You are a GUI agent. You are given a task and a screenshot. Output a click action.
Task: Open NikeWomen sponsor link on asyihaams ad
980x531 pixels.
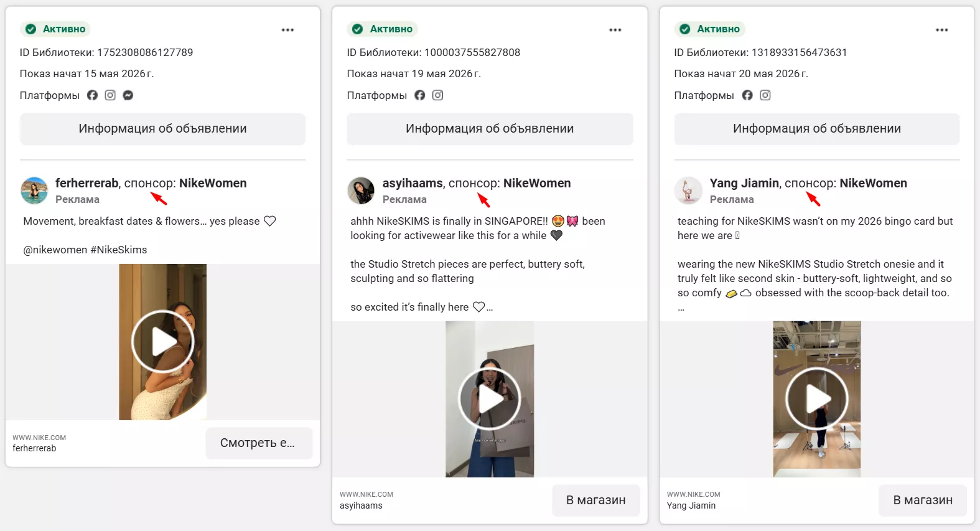(x=537, y=183)
